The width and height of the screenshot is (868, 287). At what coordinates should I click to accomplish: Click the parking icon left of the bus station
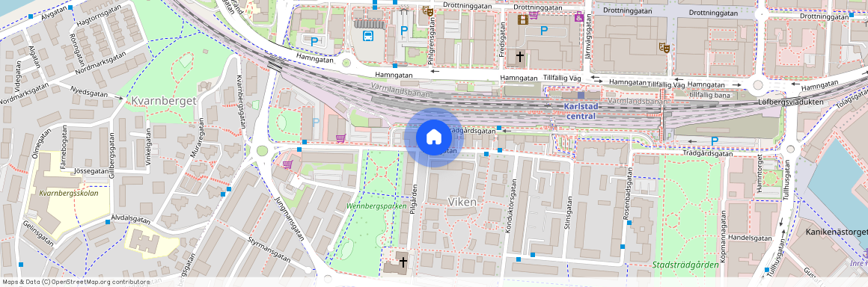coord(314,41)
